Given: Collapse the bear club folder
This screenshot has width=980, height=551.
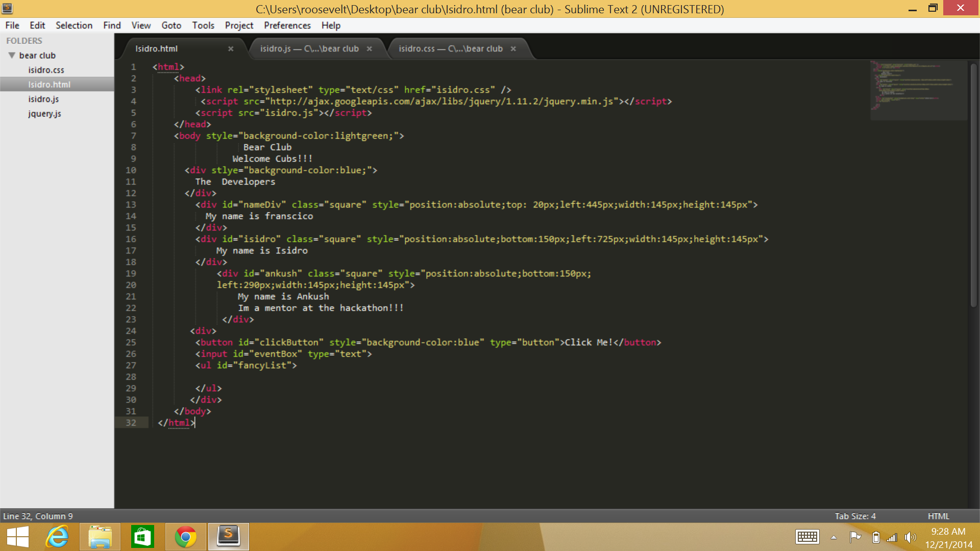Looking at the screenshot, I should [12, 56].
